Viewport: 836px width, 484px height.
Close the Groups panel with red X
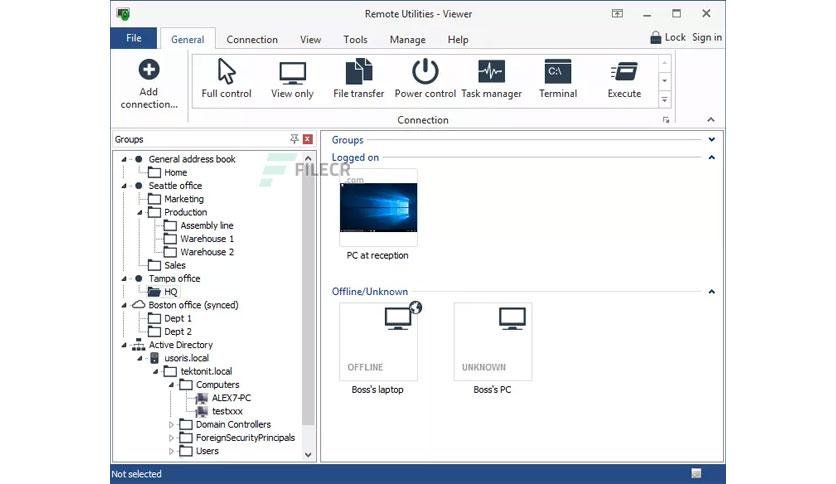[x=308, y=139]
